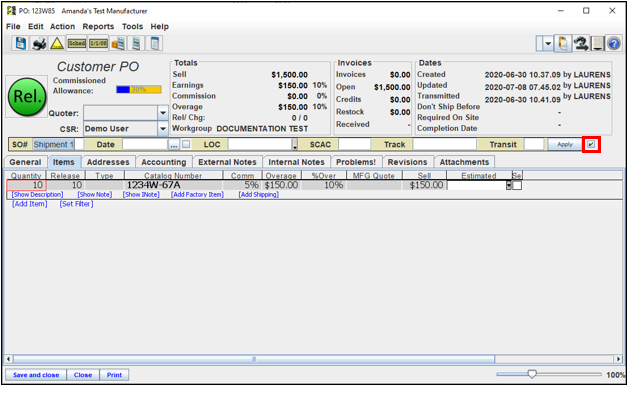Click the Add Factory Item link
The width and height of the screenshot is (633, 397).
click(197, 195)
